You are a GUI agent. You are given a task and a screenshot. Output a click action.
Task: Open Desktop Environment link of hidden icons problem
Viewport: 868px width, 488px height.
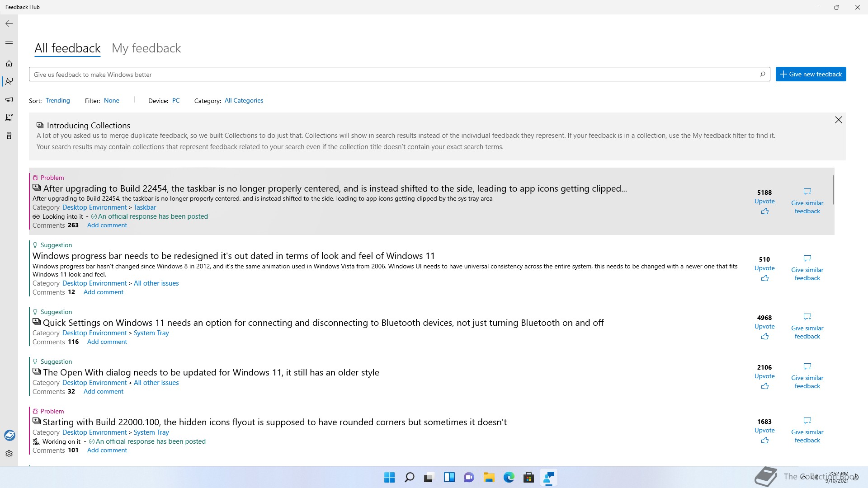point(94,432)
